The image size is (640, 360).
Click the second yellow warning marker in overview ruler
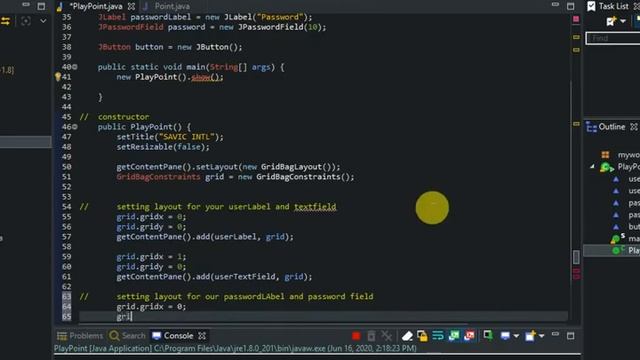(576, 50)
